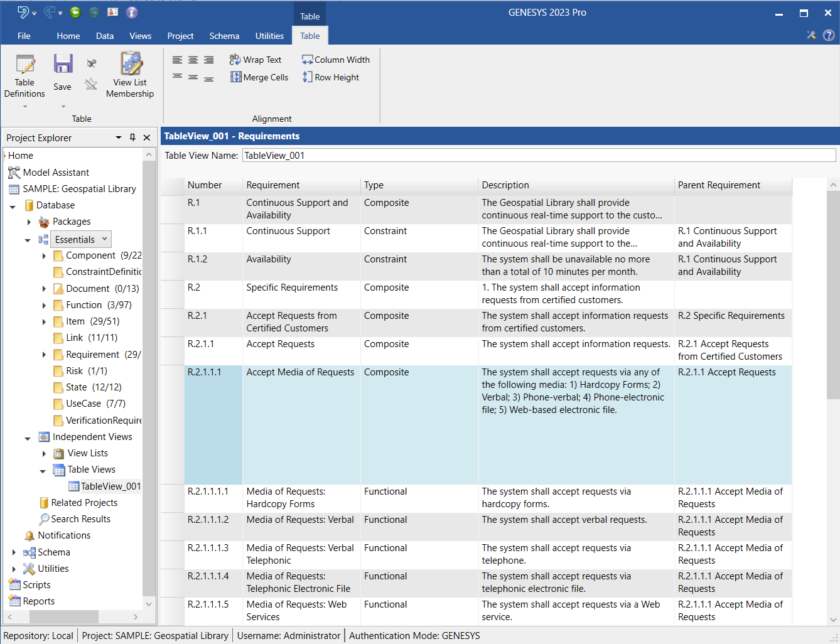
Task: Click the green back navigation arrow
Action: tap(75, 12)
